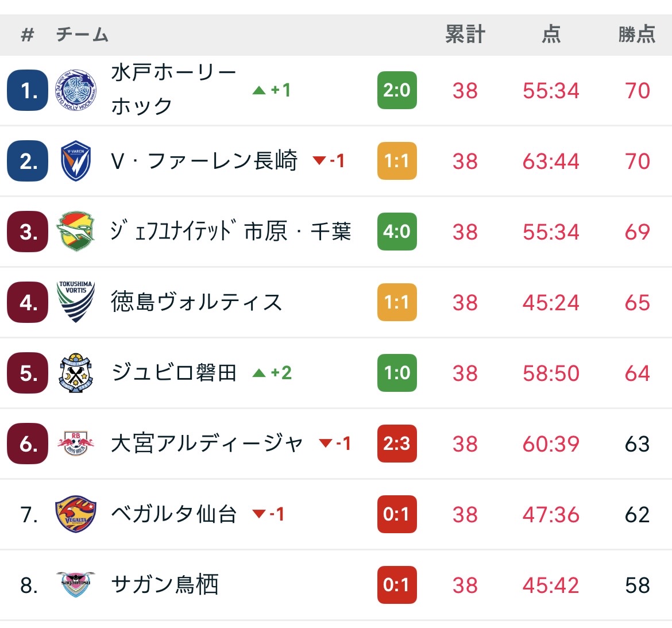Click the rank 1 position badge
The width and height of the screenshot is (672, 628).
point(28,90)
